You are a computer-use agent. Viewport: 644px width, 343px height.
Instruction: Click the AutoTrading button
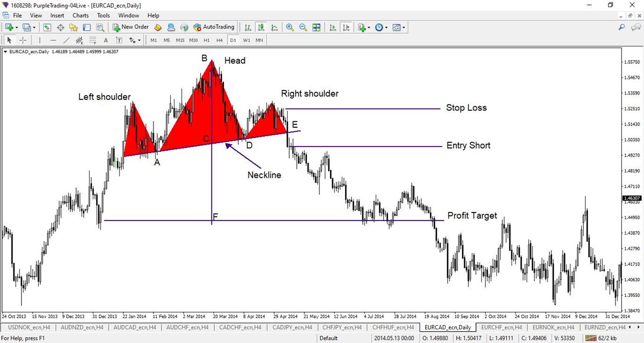coord(214,27)
